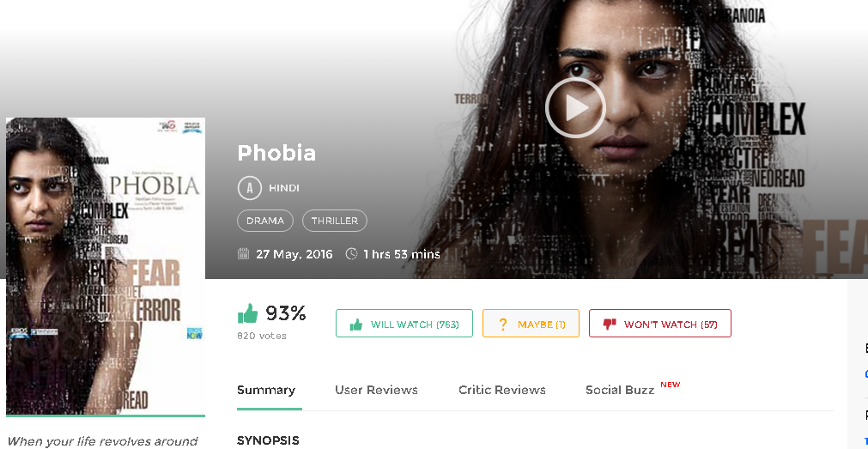Click the calendar icon beside release date
Image resolution: width=868 pixels, height=449 pixels.
(243, 254)
